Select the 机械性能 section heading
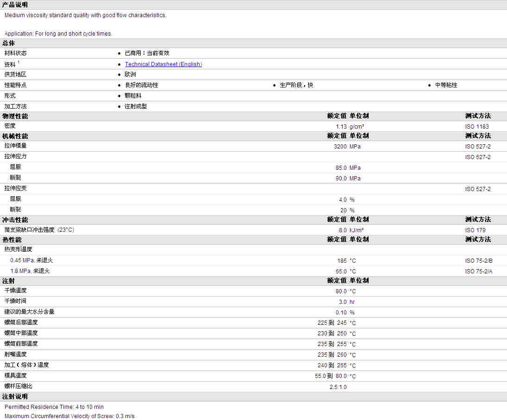507x420 pixels. click(15, 136)
